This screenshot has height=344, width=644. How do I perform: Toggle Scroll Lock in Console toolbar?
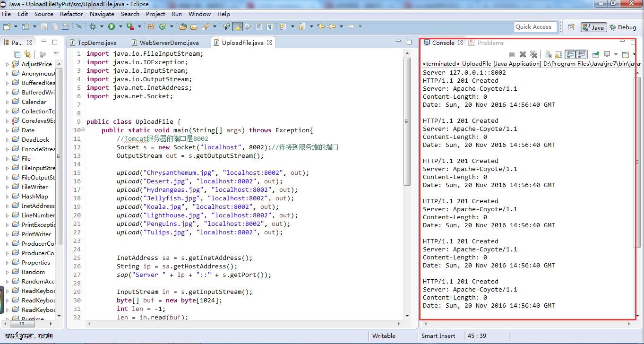click(x=559, y=54)
